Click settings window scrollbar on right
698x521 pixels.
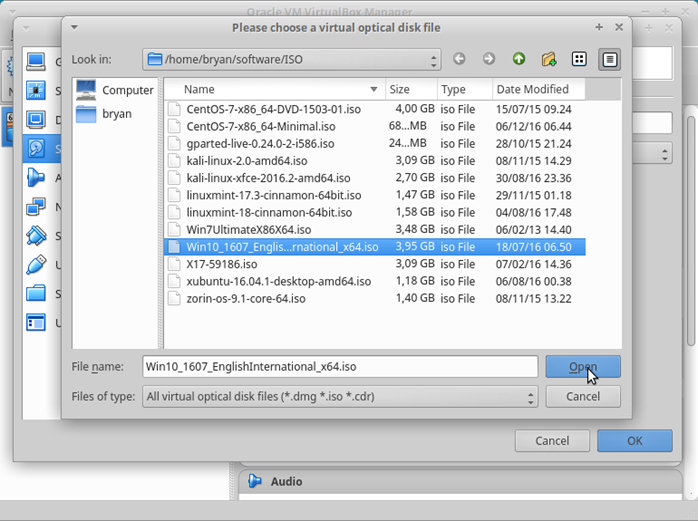(690, 230)
